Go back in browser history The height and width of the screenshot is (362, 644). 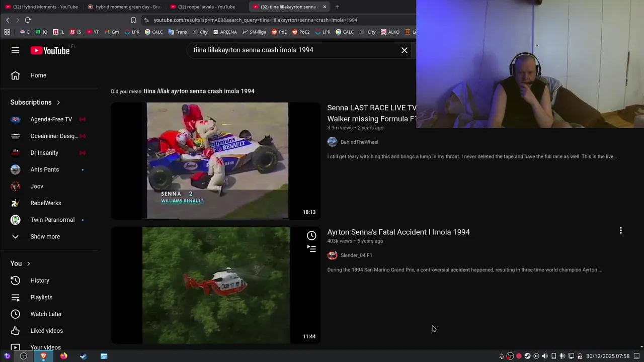tap(8, 20)
